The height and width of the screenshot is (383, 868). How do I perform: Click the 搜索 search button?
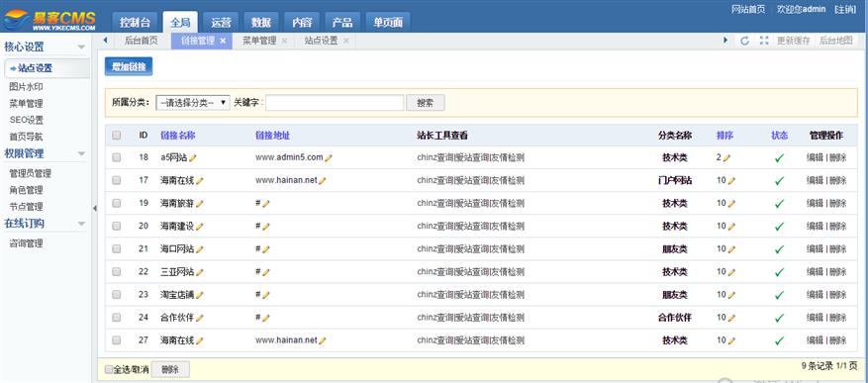[x=426, y=102]
